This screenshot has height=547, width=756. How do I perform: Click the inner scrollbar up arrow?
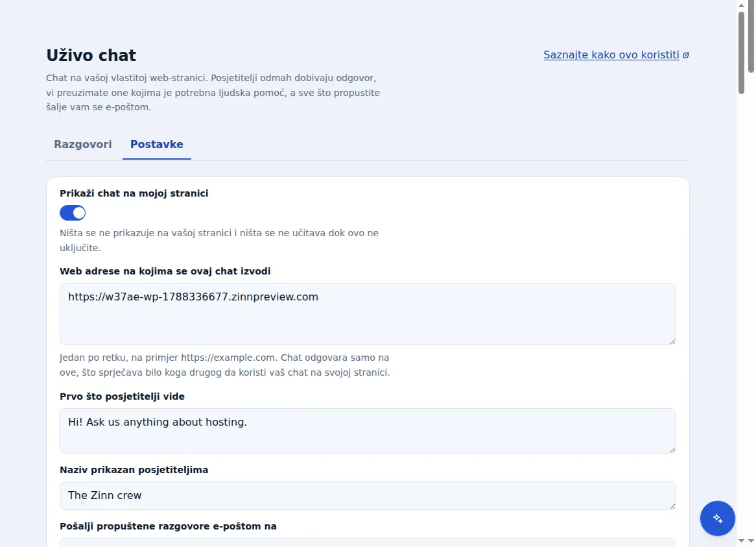(x=742, y=5)
